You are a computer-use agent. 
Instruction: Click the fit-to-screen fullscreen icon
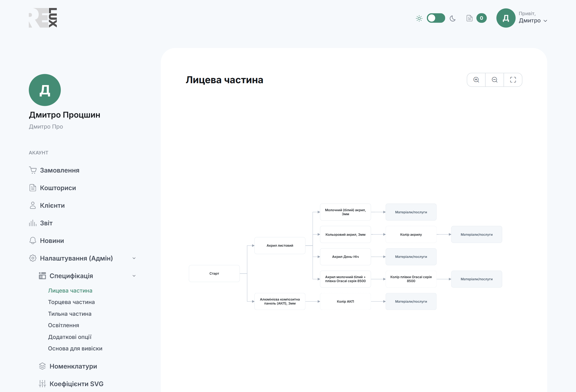(x=513, y=80)
